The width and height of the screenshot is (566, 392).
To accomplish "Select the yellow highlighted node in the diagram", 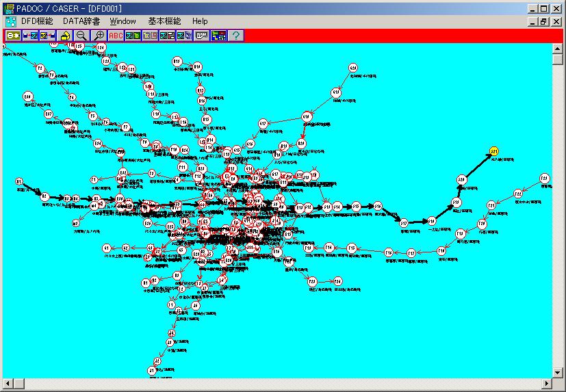I will coord(494,151).
